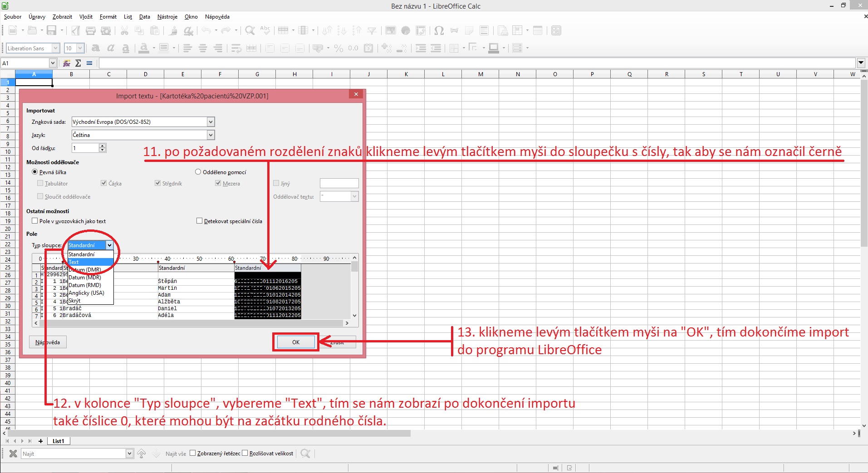This screenshot has height=473, width=868.
Task: Click the Find and Replace magnifier icon
Action: click(250, 30)
